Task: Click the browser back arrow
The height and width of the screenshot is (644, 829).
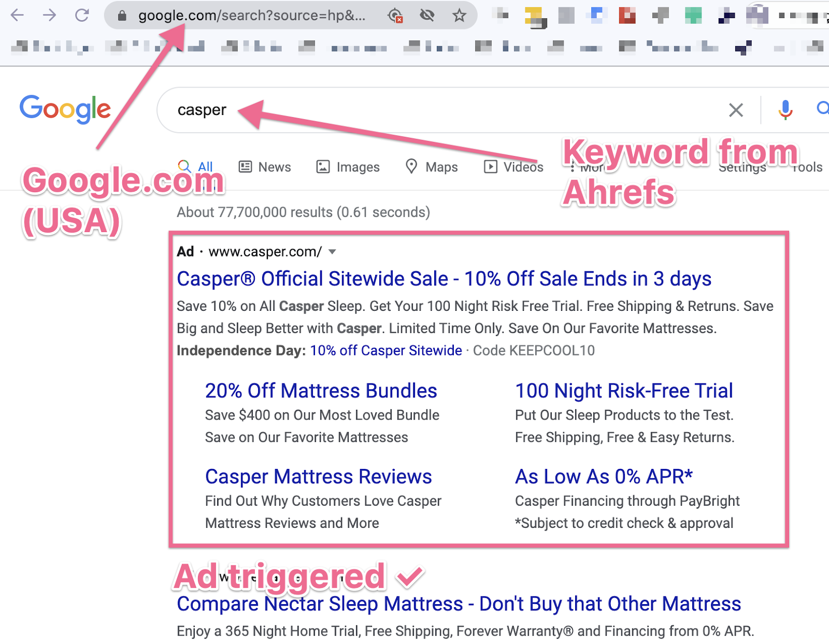Action: click(18, 16)
